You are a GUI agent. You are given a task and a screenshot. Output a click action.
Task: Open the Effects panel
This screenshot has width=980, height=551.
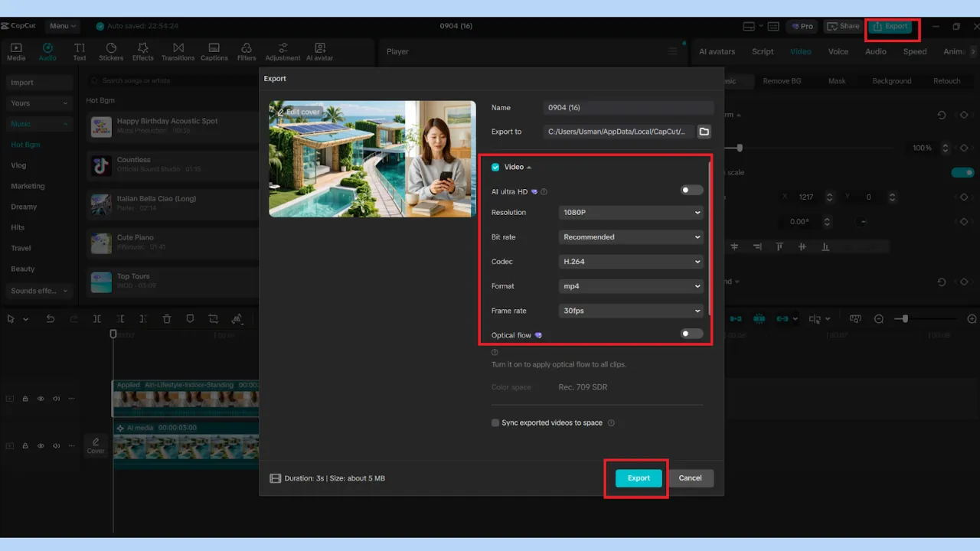point(142,51)
